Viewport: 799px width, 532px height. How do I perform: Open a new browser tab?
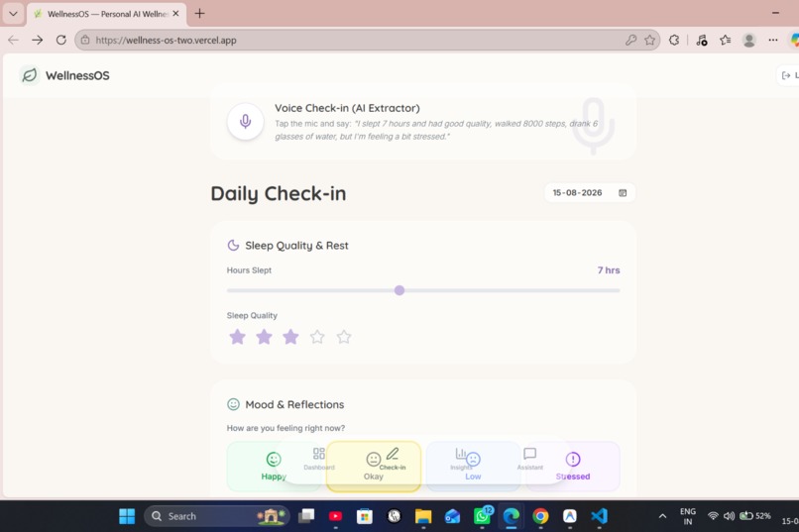[x=200, y=14]
